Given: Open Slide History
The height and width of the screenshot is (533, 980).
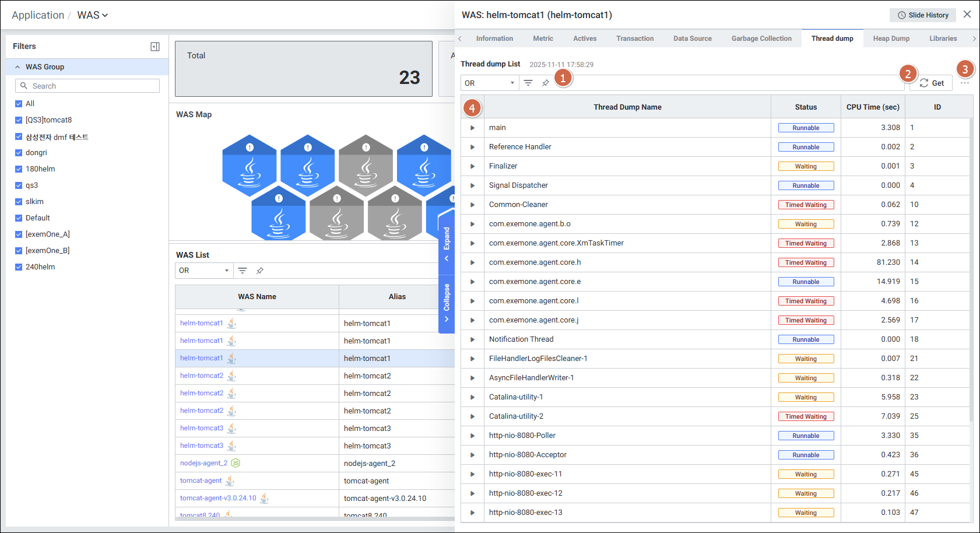Looking at the screenshot, I should 923,15.
